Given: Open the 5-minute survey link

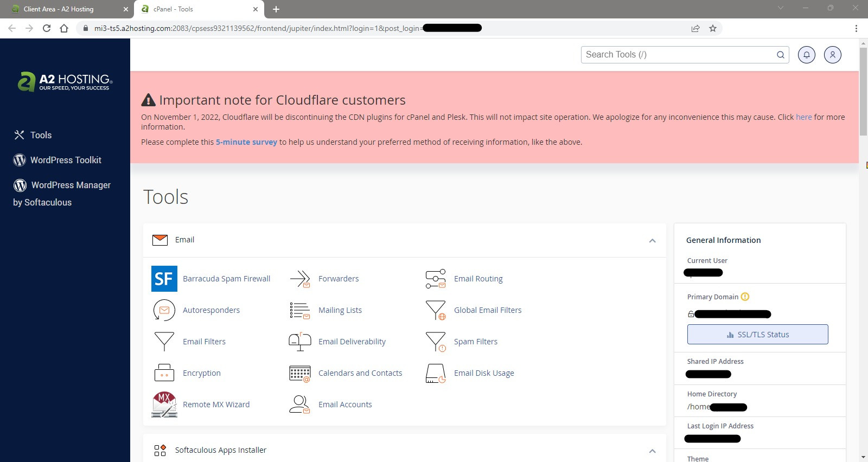Looking at the screenshot, I should tap(246, 142).
